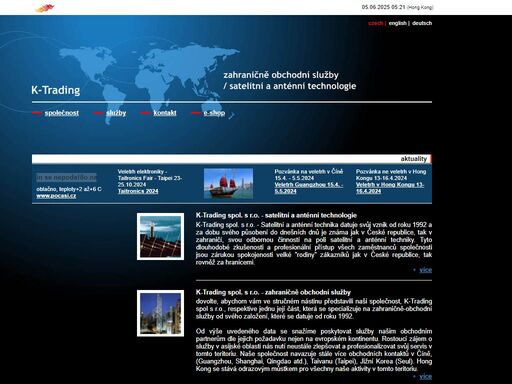The height and width of the screenshot is (384, 512).
Task: Click the K-Trading site title
Action: (x=56, y=90)
